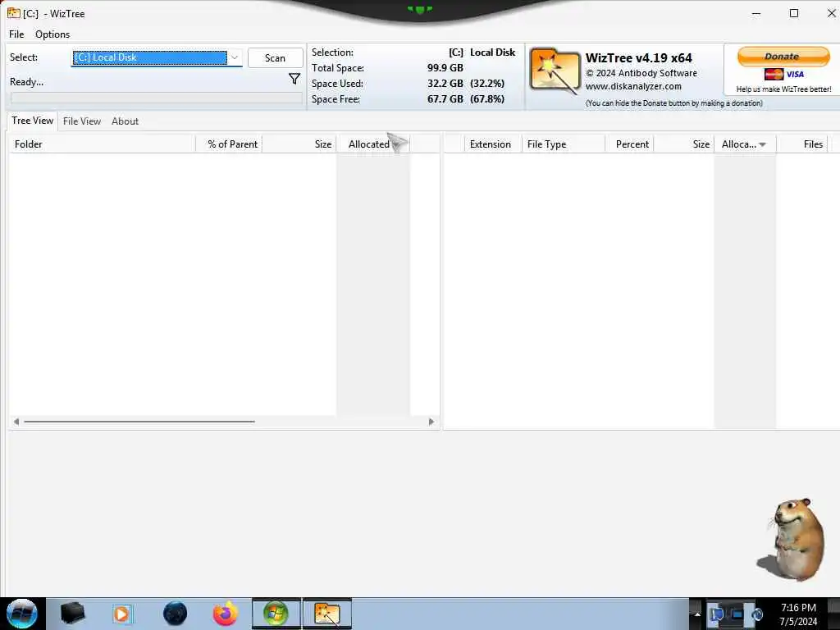
Task: Click the Scan button
Action: pos(276,58)
